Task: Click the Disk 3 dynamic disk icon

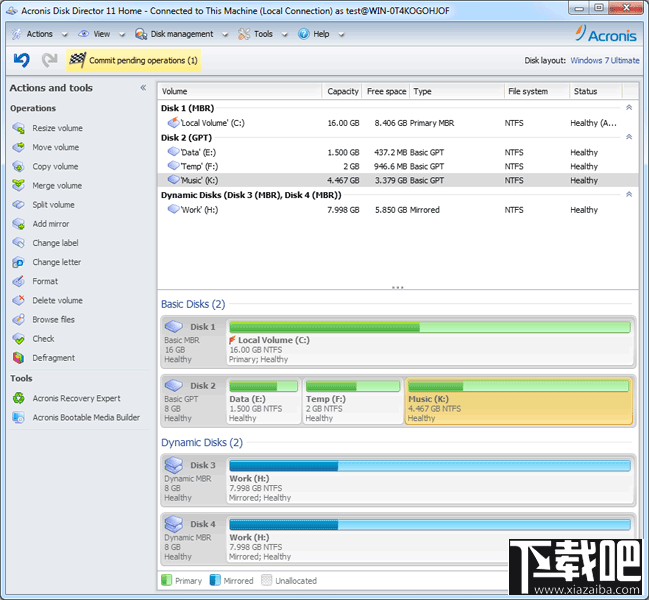Action: [174, 465]
